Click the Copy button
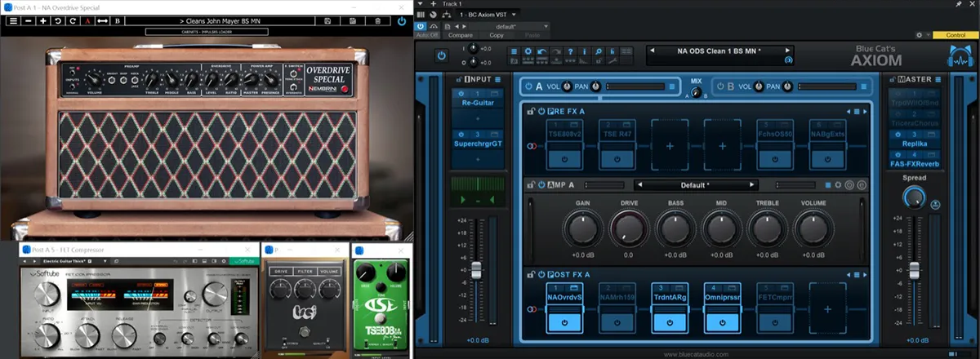This screenshot has height=359, width=980. point(497,35)
